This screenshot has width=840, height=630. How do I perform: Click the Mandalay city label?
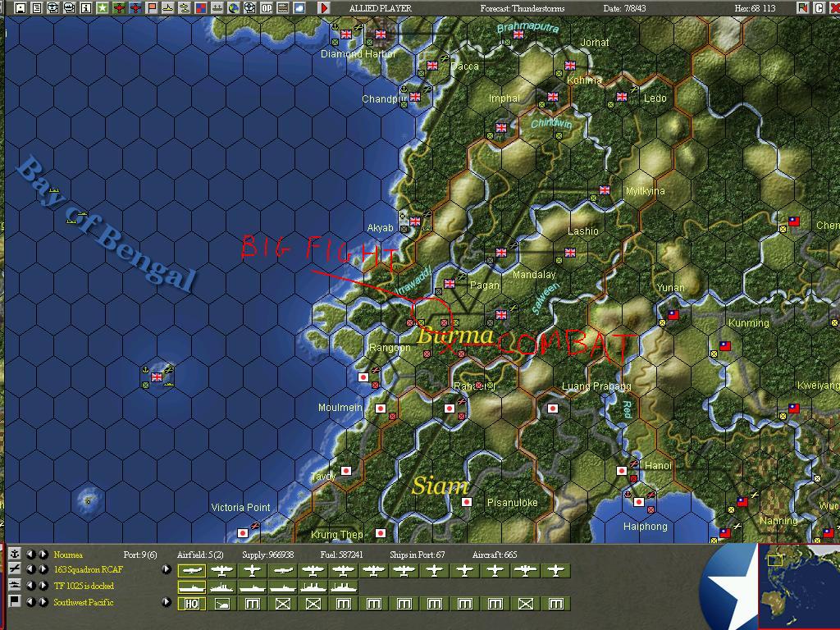[534, 275]
